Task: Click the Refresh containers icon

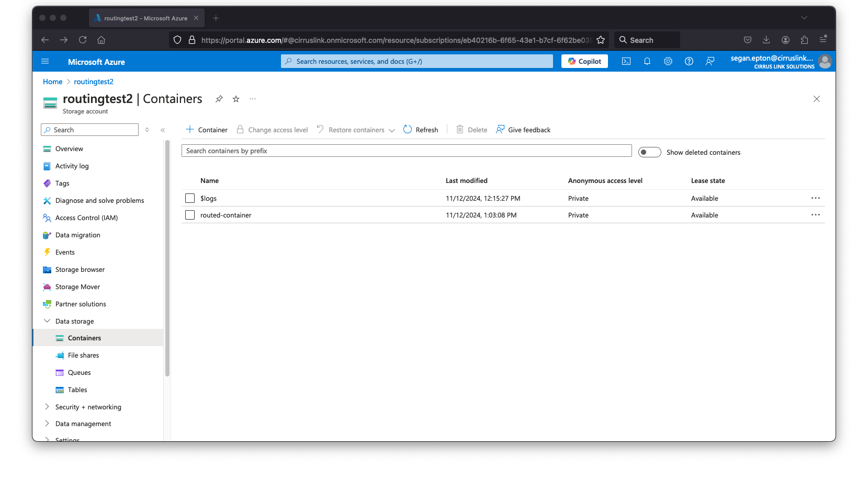Action: pos(408,130)
